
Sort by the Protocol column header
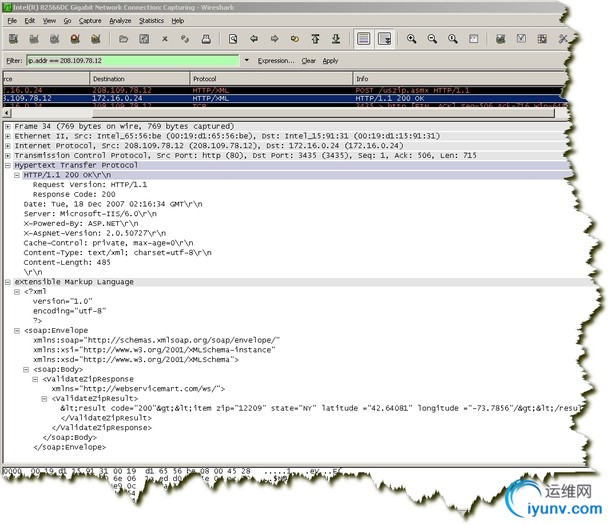tap(271, 79)
